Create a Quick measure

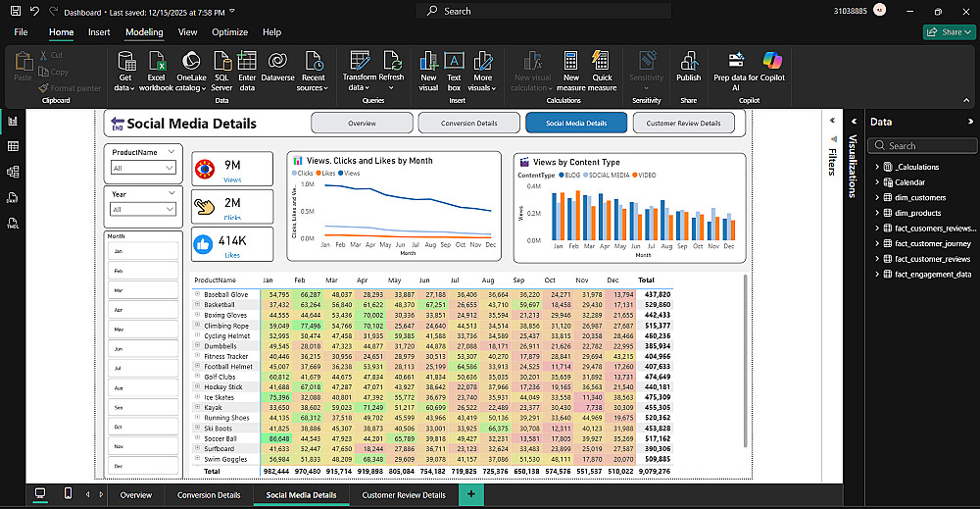602,61
